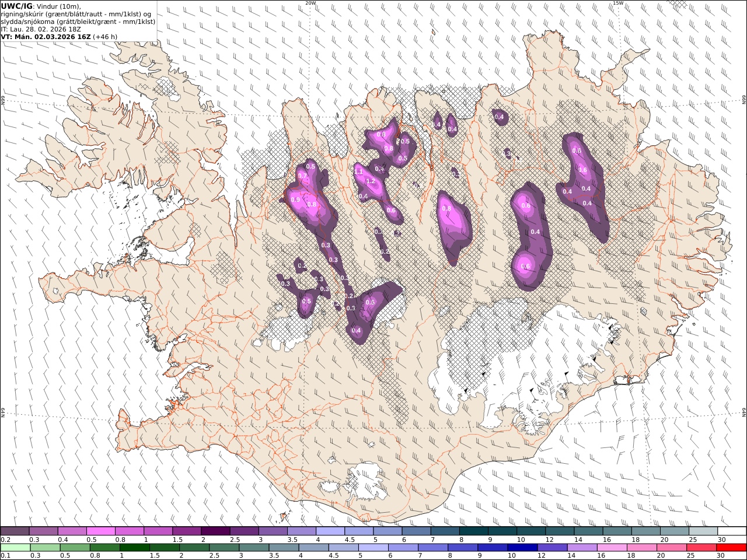Click the rotated 64N latitude label on the right edge
Viewport: 747px width, 560px height.
pos(744,412)
